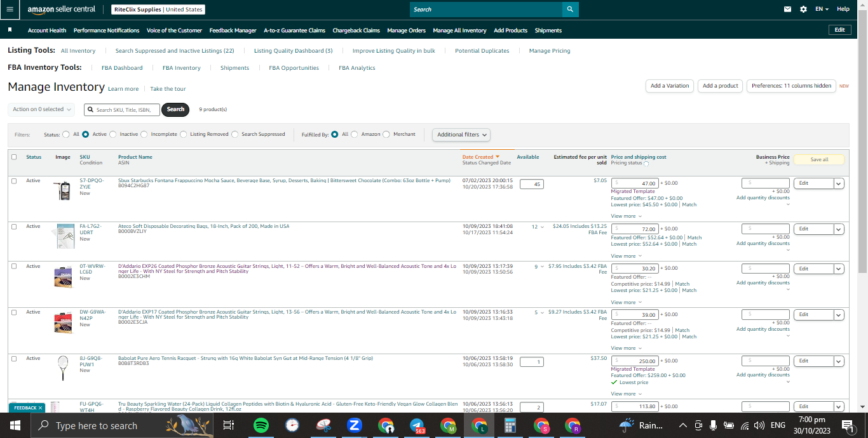
Task: Open the Feedback Manager menu item
Action: 233,30
